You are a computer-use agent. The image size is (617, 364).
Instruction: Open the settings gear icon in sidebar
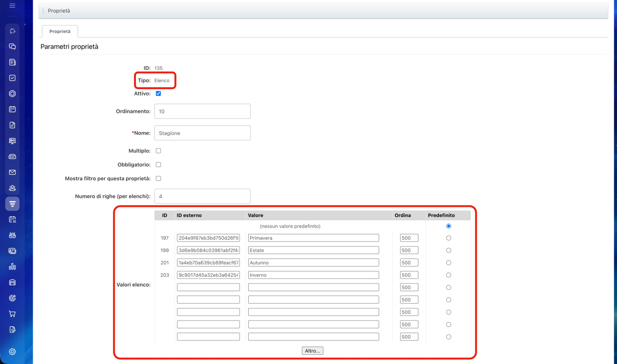pos(13,351)
